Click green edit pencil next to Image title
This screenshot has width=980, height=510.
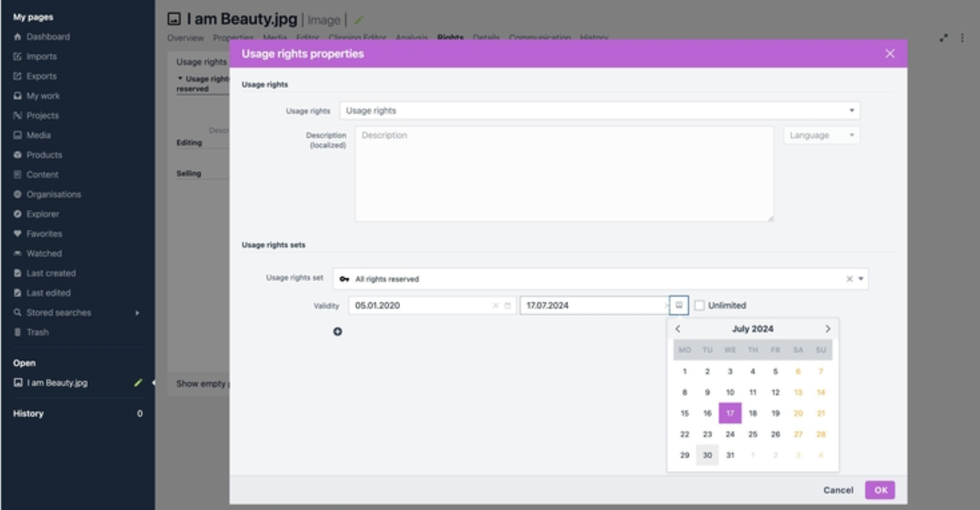(x=359, y=20)
